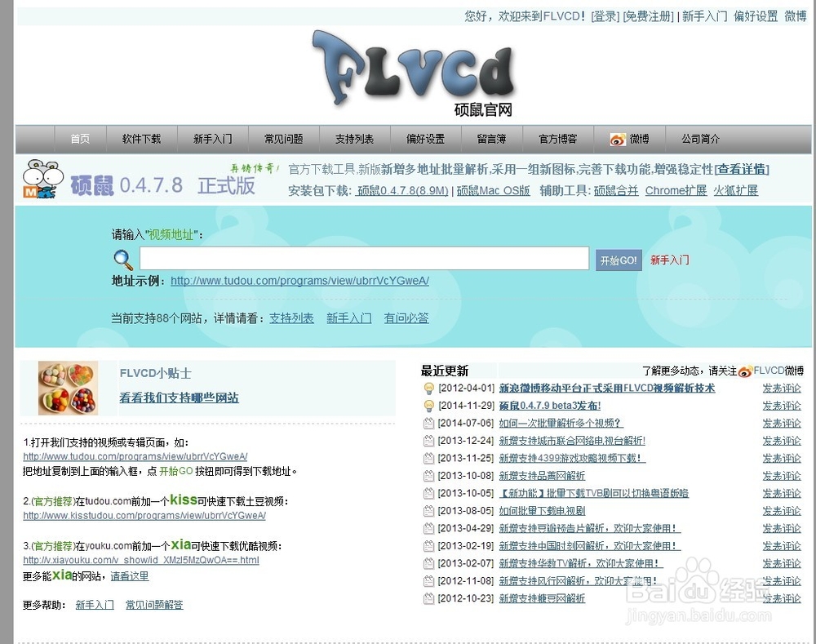This screenshot has height=644, width=816.
Task: Open 支持列表 link below the address field
Action: (x=291, y=318)
